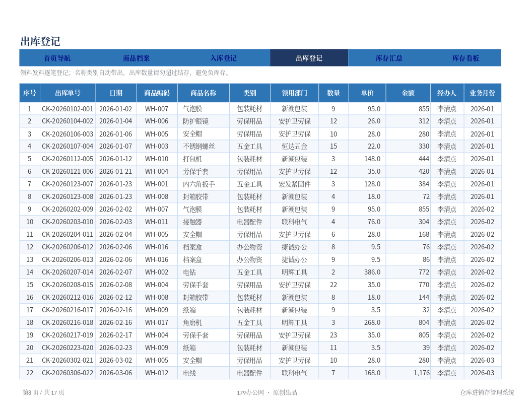Click the 宏发紧固件 department cell

point(295,184)
